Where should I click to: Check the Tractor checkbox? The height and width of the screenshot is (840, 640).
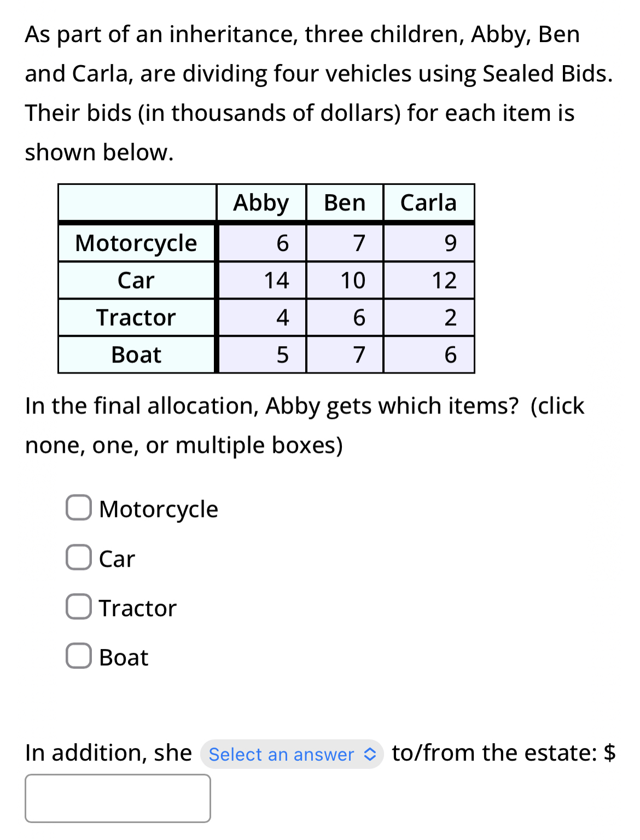78,608
